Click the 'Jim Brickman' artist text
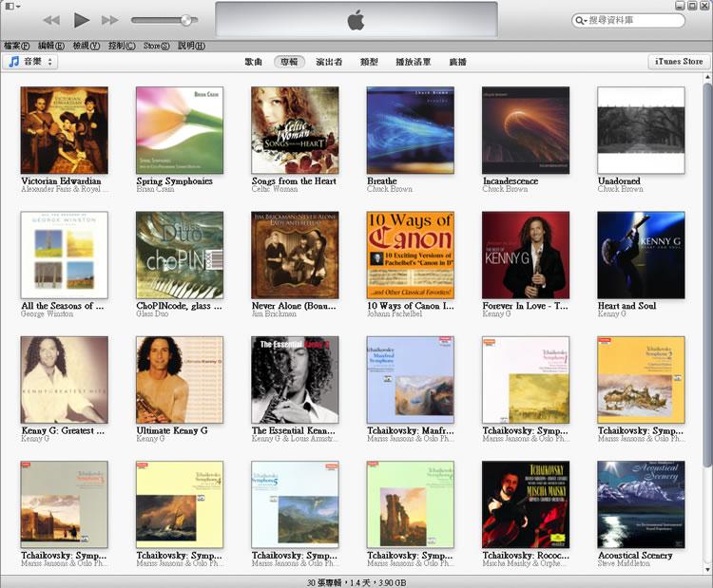This screenshot has height=588, width=713. 274,314
